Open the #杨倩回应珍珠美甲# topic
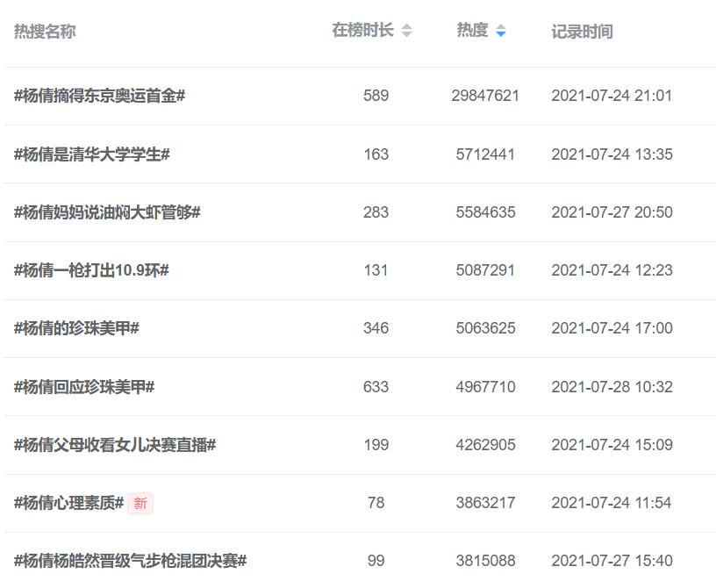Viewport: 716px width, 588px height. (84, 387)
